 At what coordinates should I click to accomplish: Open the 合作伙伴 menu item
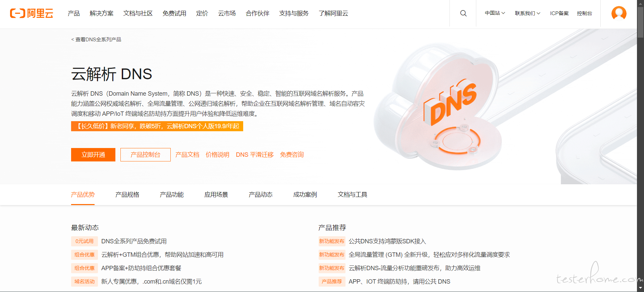click(258, 13)
